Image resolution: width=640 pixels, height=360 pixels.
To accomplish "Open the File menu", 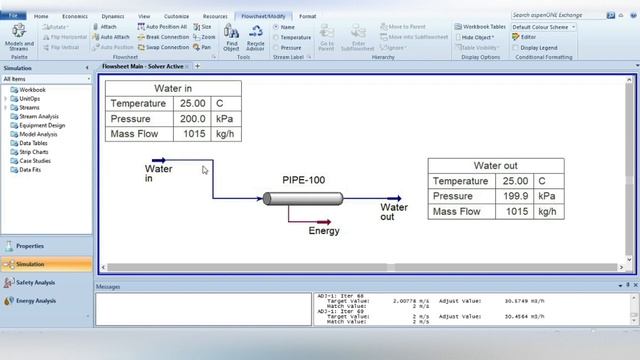I will point(13,16).
